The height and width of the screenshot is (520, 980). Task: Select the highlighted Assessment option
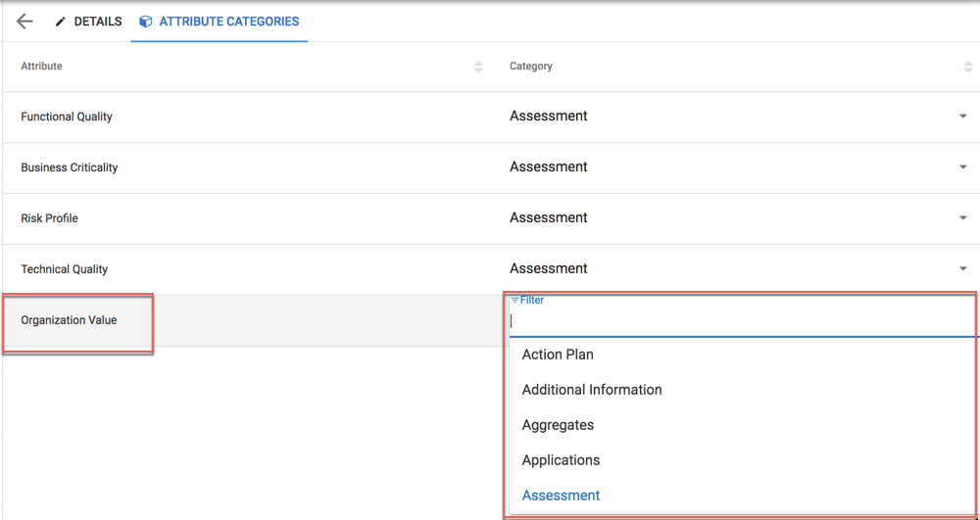tap(561, 496)
